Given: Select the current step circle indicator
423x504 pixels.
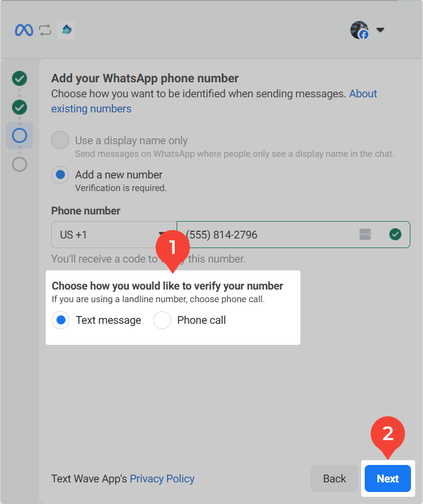Looking at the screenshot, I should coord(20,136).
